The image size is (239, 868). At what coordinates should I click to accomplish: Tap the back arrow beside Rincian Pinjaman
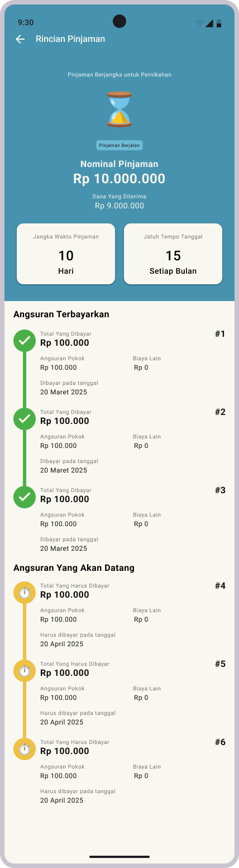tap(20, 39)
